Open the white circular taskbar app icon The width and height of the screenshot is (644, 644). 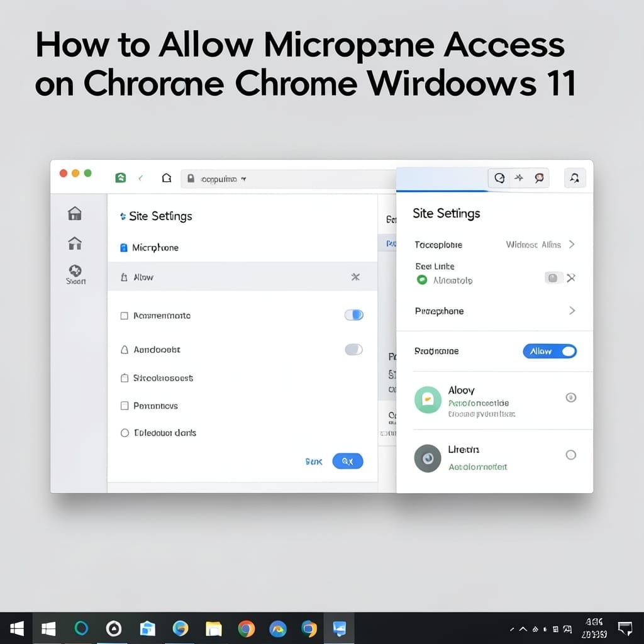tap(114, 629)
